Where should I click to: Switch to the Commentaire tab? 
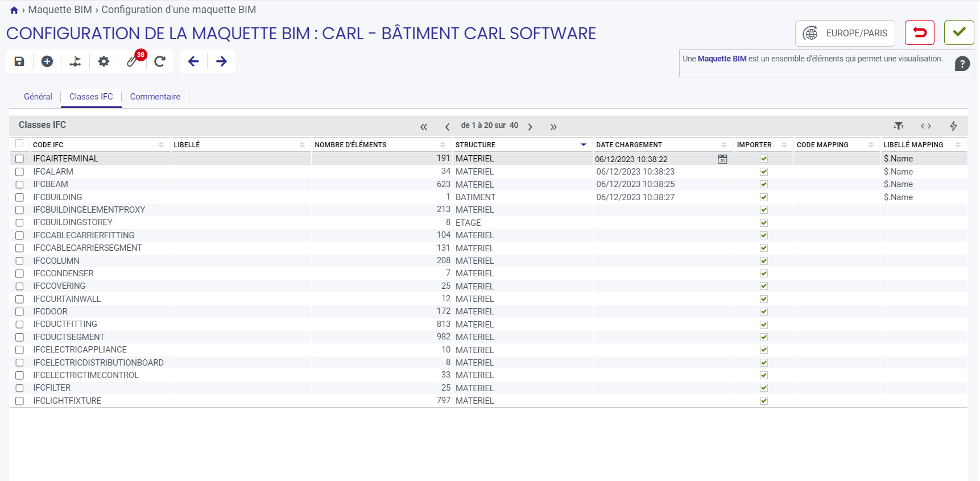(155, 97)
